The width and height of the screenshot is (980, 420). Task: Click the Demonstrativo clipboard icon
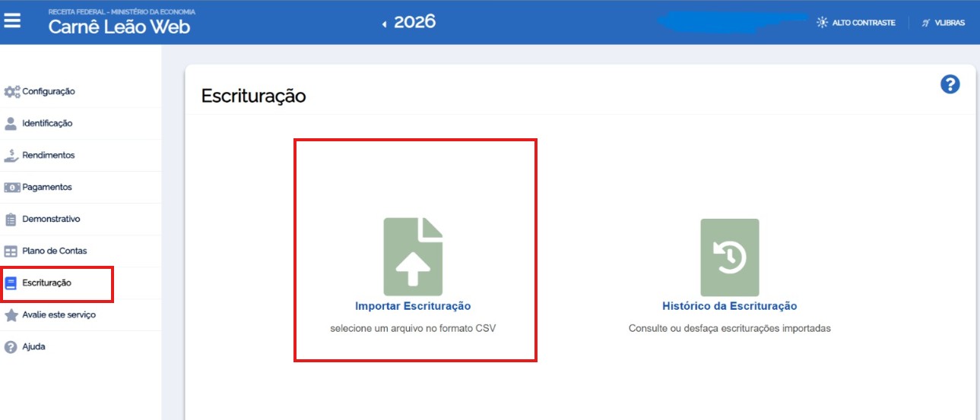(11, 219)
